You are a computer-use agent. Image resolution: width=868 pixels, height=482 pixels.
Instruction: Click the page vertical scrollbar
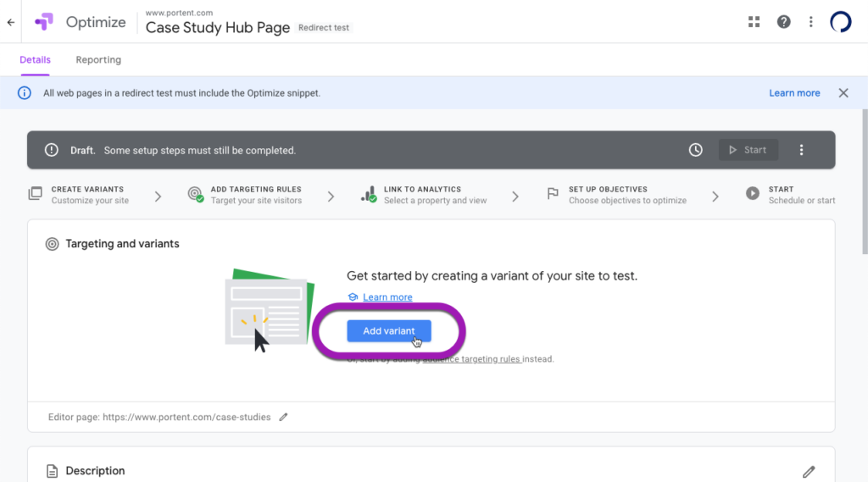[x=865, y=181]
